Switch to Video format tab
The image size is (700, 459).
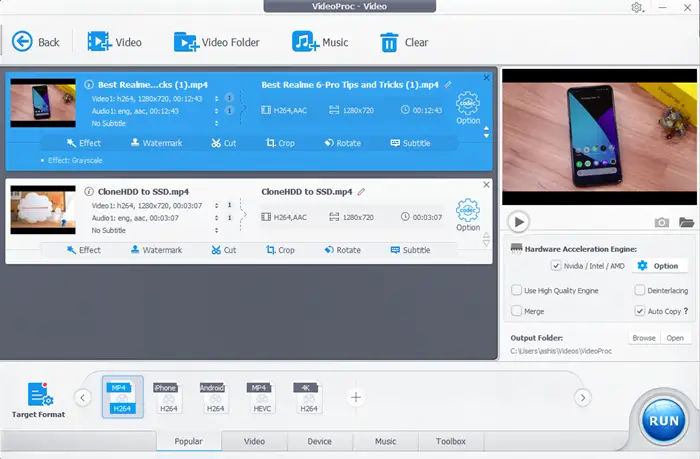click(x=254, y=441)
